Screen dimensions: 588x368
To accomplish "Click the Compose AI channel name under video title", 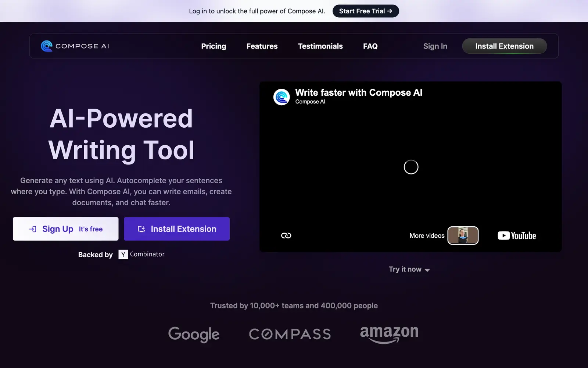I will (310, 102).
